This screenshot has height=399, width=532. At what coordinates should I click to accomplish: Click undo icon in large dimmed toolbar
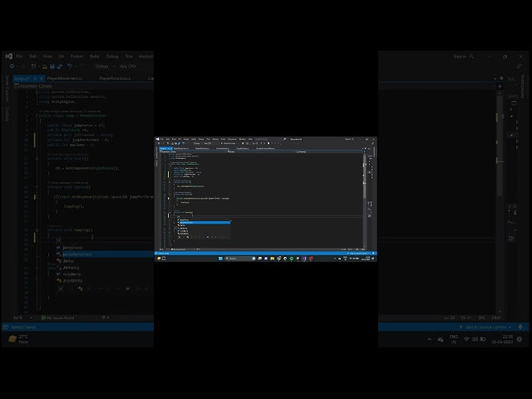[70, 66]
